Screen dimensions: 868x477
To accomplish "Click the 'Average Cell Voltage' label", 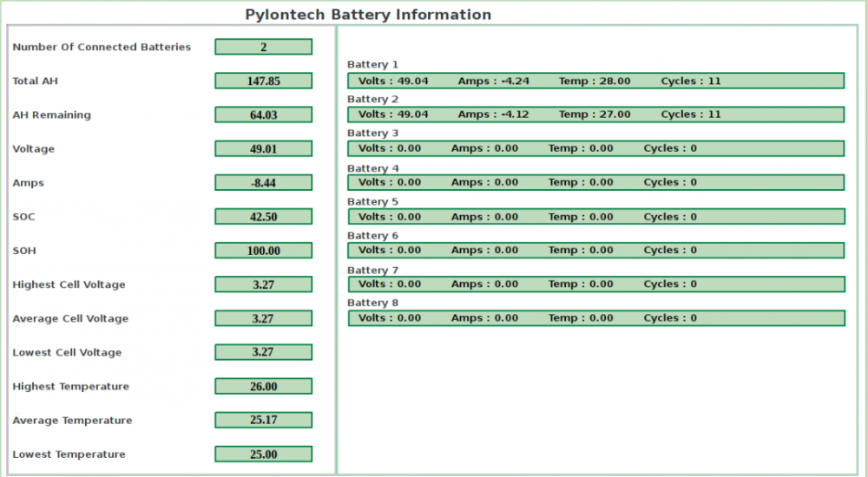I will pyautogui.click(x=70, y=319).
